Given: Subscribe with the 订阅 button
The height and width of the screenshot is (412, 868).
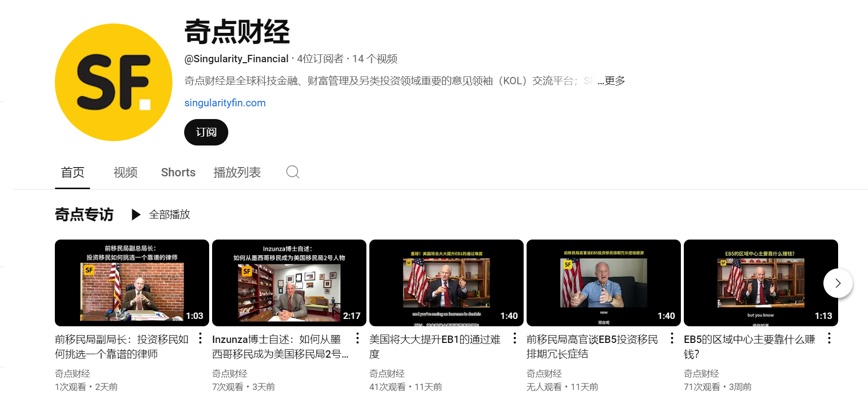Looking at the screenshot, I should pos(206,132).
